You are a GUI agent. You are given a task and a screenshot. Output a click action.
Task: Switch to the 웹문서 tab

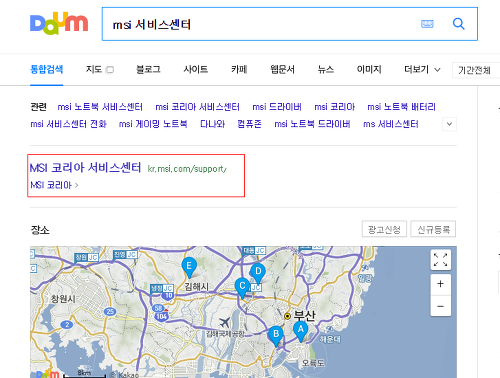(282, 69)
